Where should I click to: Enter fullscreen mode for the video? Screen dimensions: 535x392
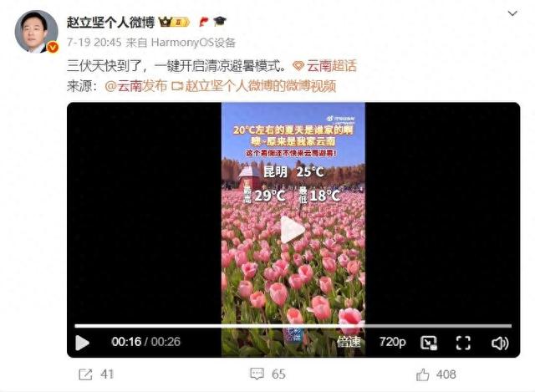pyautogui.click(x=463, y=343)
